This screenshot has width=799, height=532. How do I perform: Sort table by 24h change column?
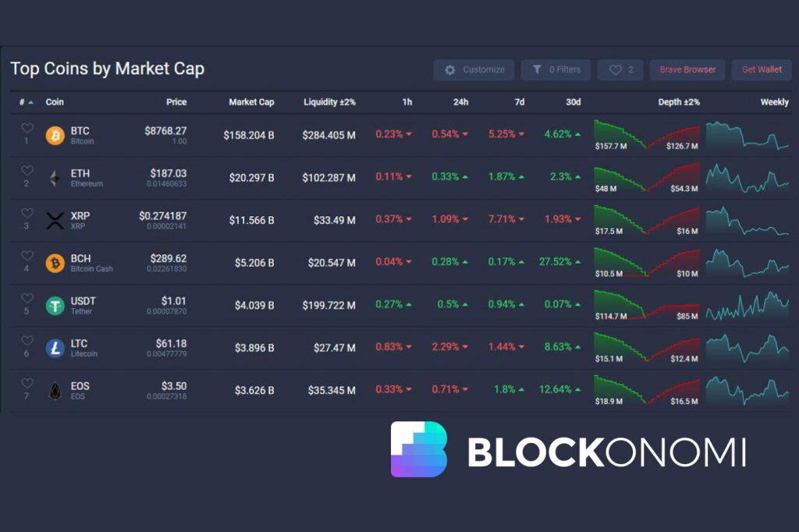point(461,102)
